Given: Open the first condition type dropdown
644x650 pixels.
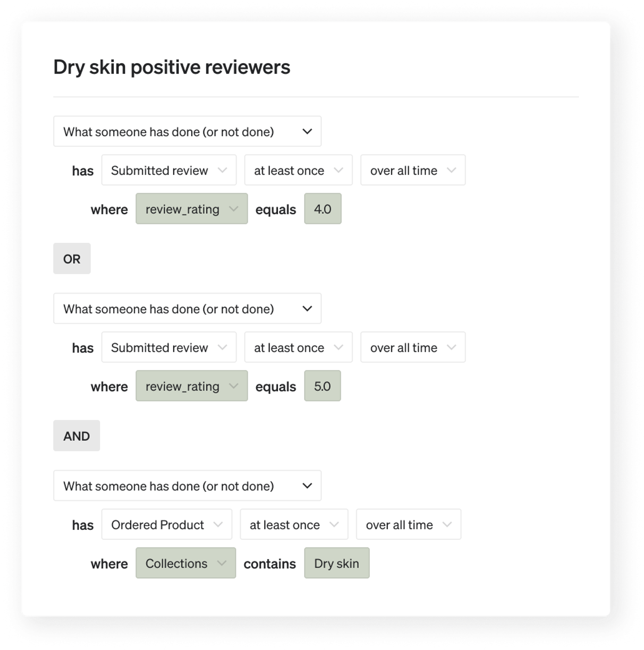Looking at the screenshot, I should click(187, 132).
